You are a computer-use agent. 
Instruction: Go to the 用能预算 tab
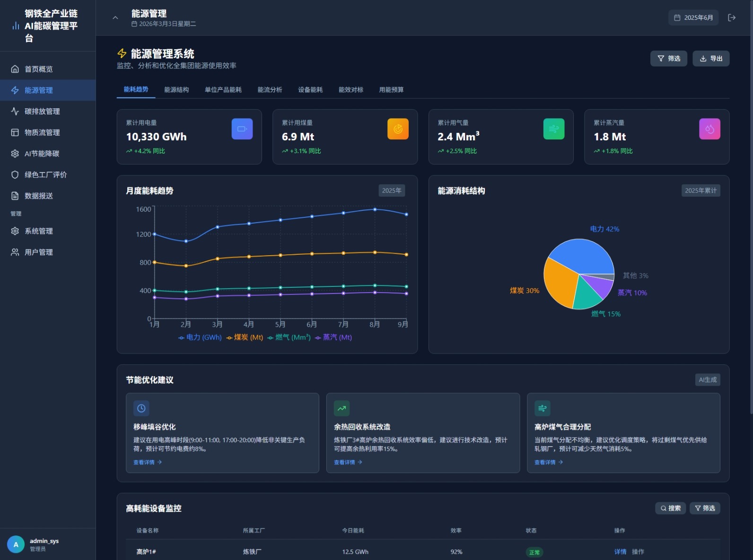(391, 90)
